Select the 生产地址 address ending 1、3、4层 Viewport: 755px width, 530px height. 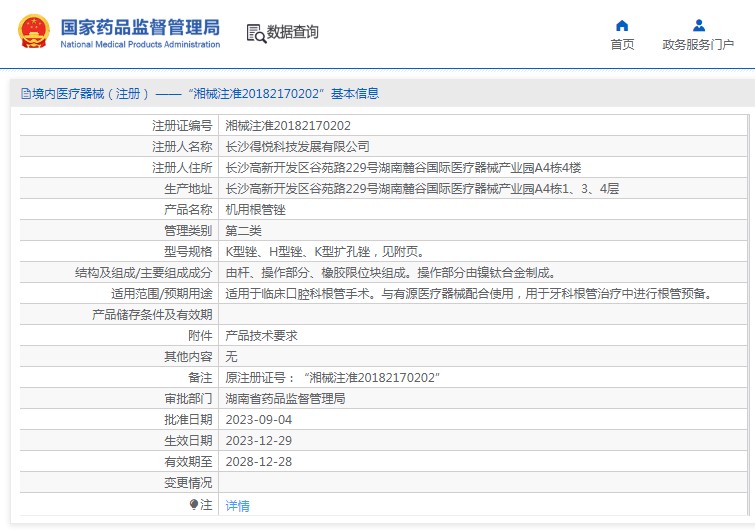coord(422,189)
